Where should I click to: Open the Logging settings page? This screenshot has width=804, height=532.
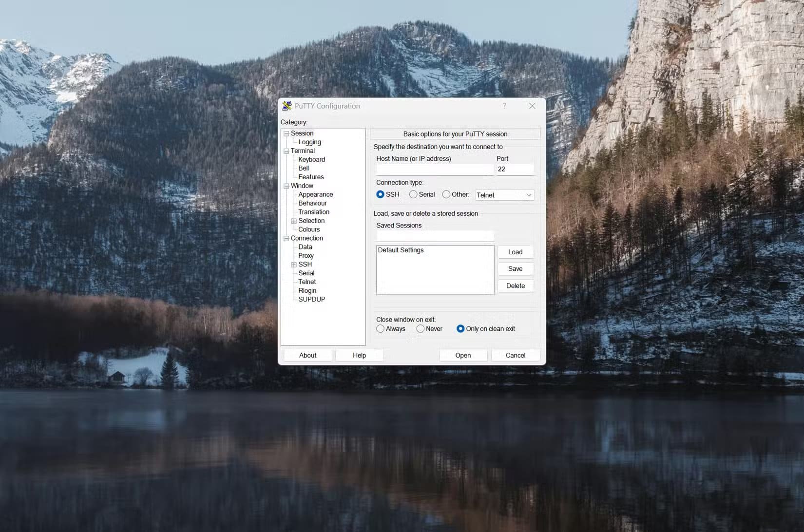tap(310, 142)
